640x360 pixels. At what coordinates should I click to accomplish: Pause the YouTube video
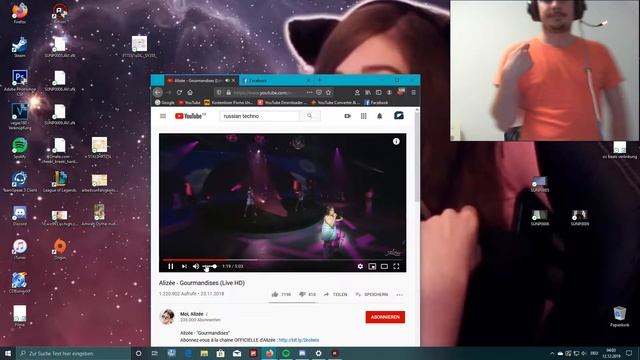coord(171,267)
